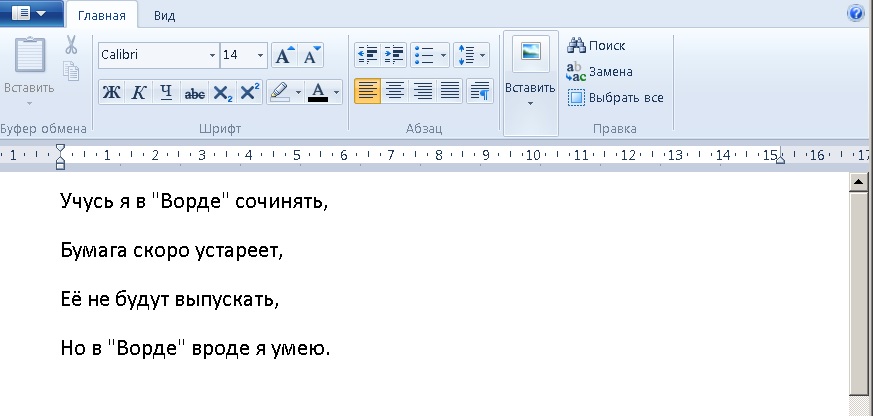This screenshot has width=873, height=416.
Task: Decrease font size with shrink font icon
Action: pos(311,55)
